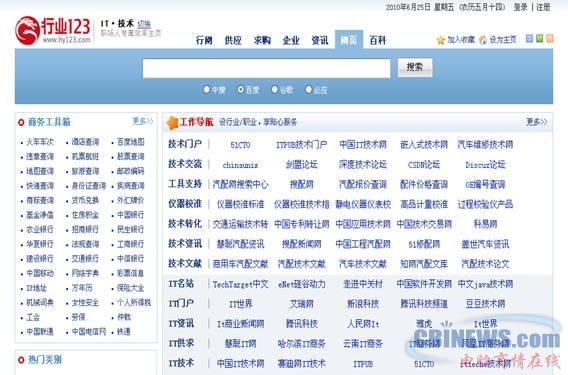The width and height of the screenshot is (568, 375).
Task: Open the 哈尔滨IT商务 link
Action: coord(301,343)
